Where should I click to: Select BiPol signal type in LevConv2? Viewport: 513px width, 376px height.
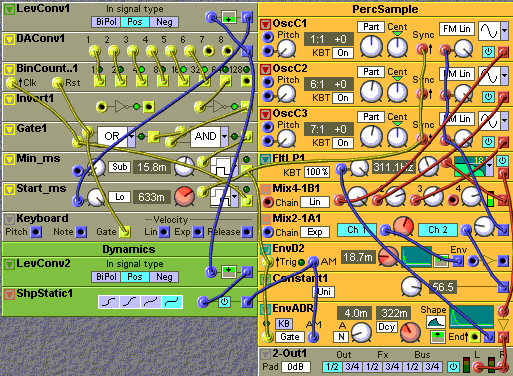pos(106,277)
